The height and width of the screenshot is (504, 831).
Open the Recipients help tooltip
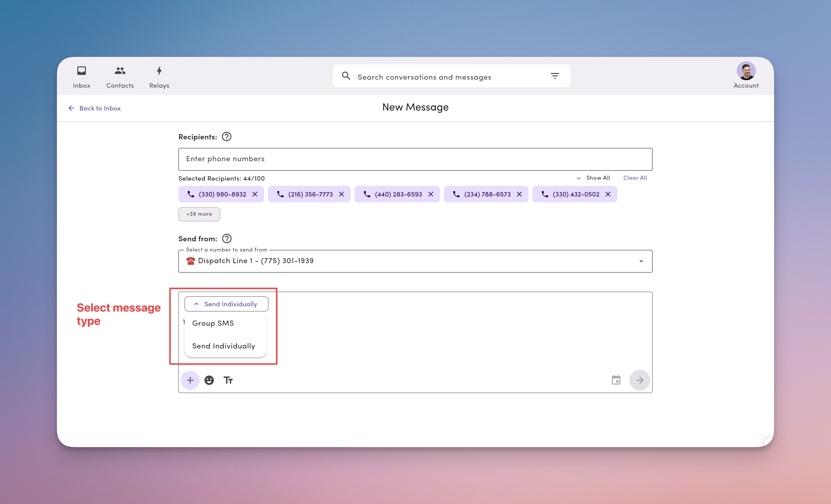tap(226, 137)
